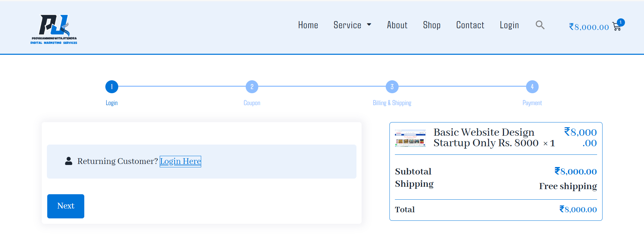644x249 pixels.
Task: Click the Basic Website Design product thumbnail
Action: pos(410,138)
